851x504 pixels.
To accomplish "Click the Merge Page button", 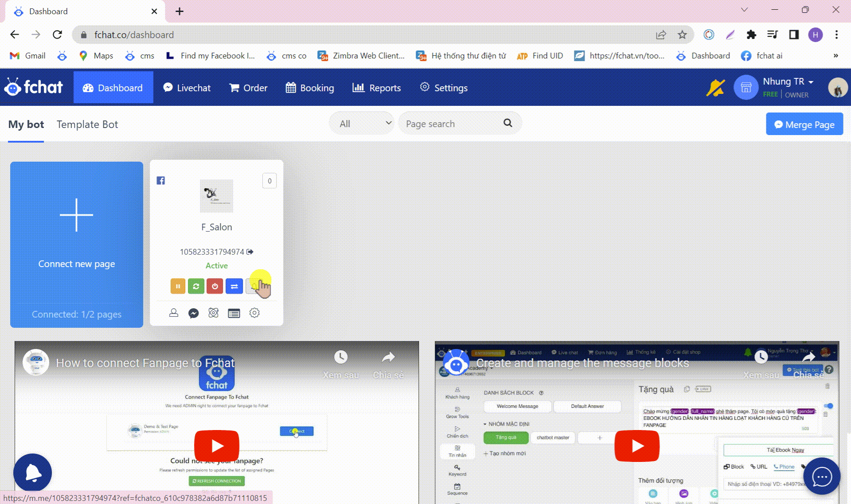I will click(x=804, y=124).
